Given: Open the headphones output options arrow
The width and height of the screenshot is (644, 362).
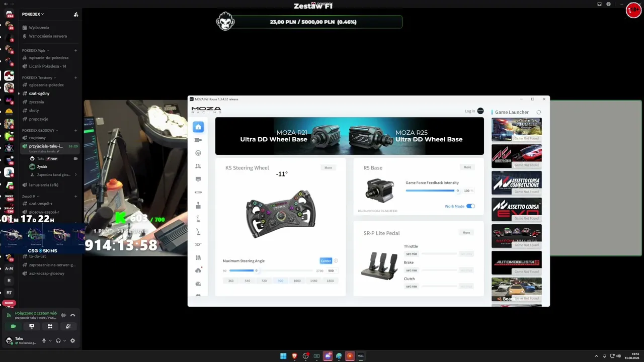Looking at the screenshot, I should point(64,341).
